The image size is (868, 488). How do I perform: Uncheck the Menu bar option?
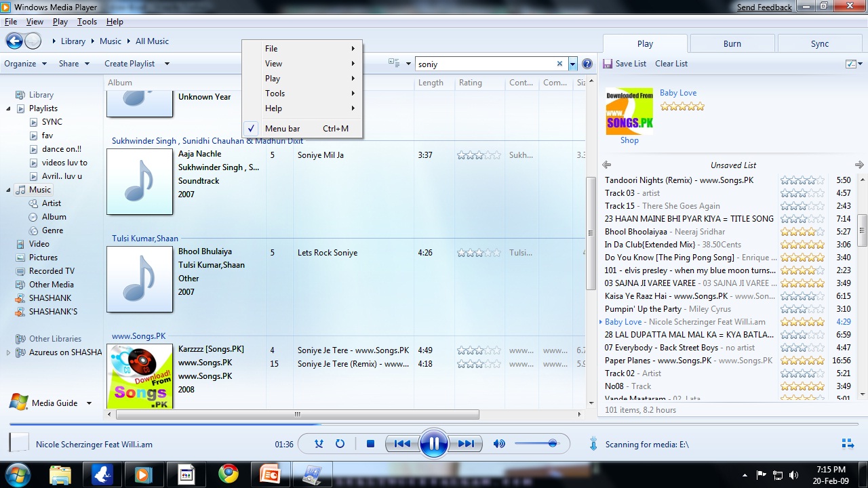(x=302, y=129)
